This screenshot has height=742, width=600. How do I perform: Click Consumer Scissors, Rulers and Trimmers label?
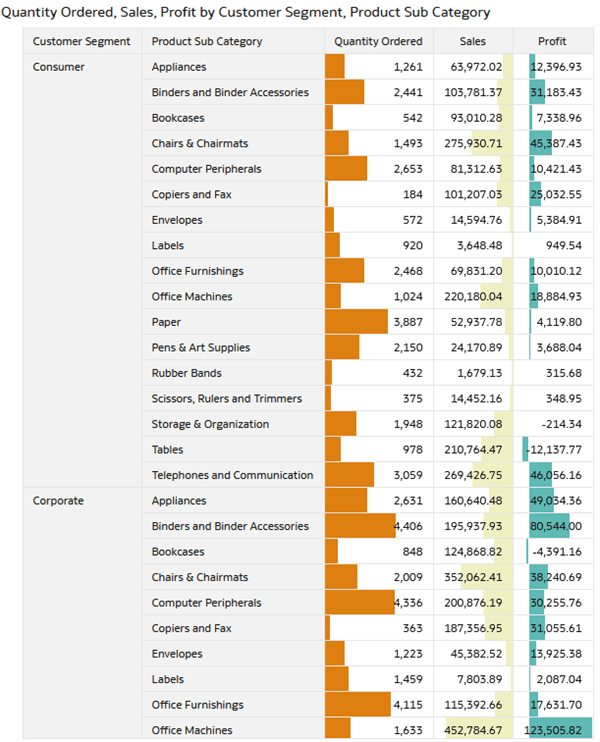227,398
